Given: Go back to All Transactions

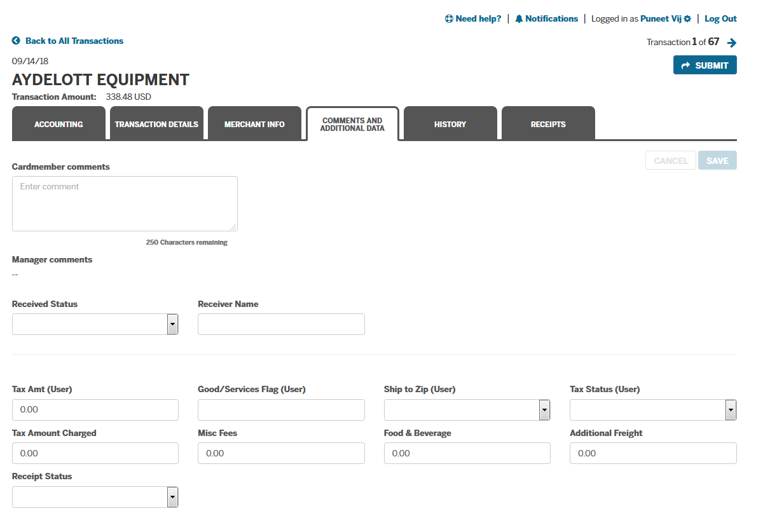Looking at the screenshot, I should coord(74,41).
